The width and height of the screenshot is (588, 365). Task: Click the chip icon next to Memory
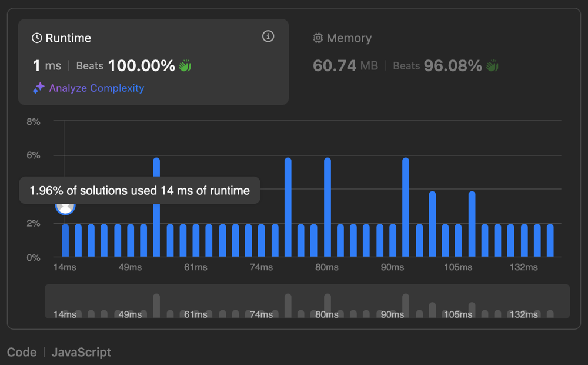coord(318,38)
